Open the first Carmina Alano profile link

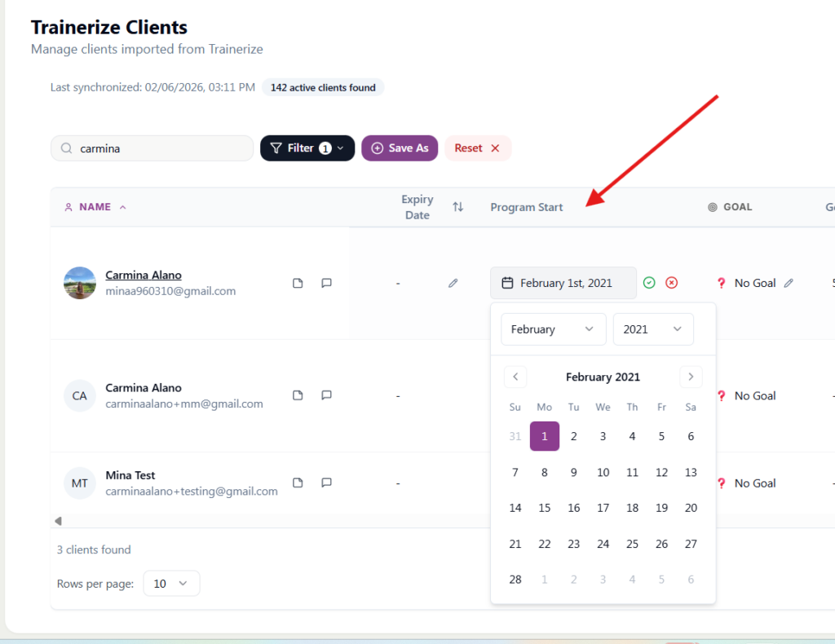pos(144,276)
